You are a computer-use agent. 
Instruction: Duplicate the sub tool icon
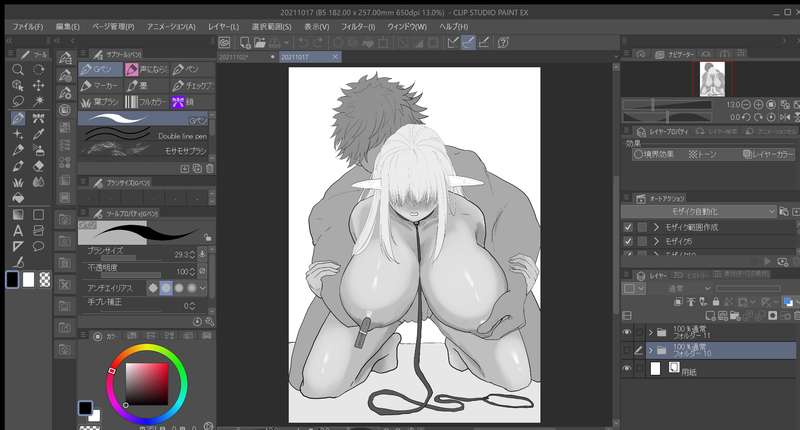[x=197, y=168]
